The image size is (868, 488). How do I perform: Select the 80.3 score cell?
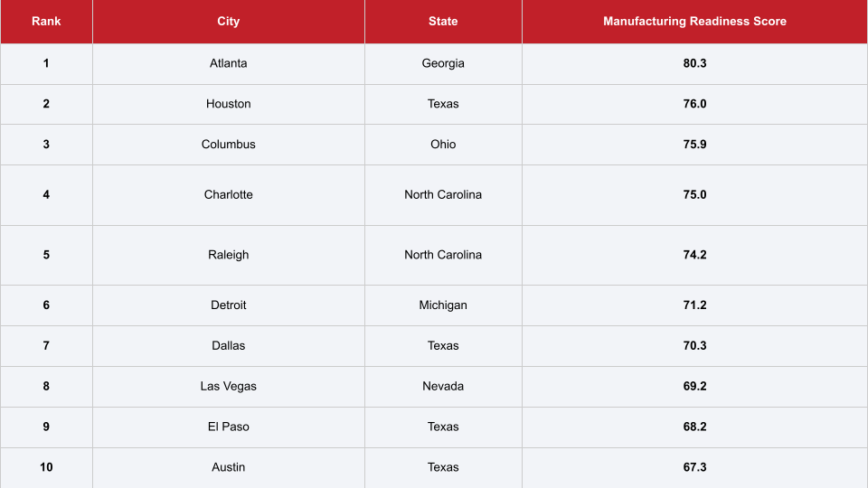pos(694,63)
